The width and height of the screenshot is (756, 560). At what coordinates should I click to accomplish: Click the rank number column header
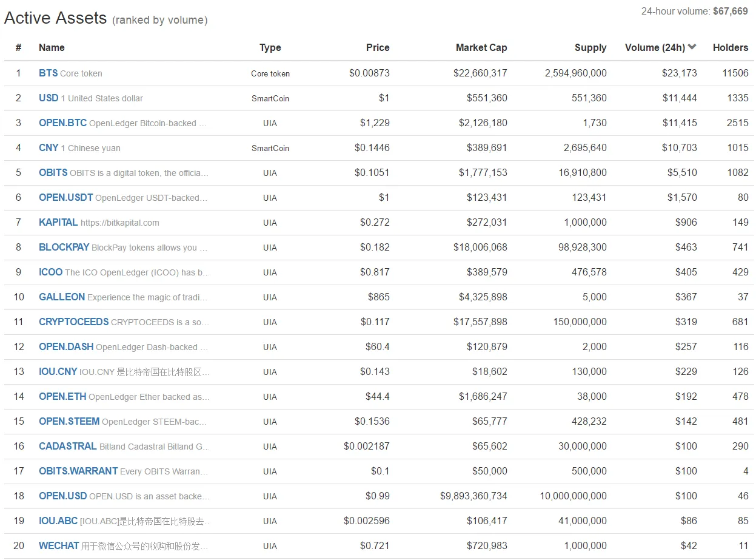[x=18, y=47]
